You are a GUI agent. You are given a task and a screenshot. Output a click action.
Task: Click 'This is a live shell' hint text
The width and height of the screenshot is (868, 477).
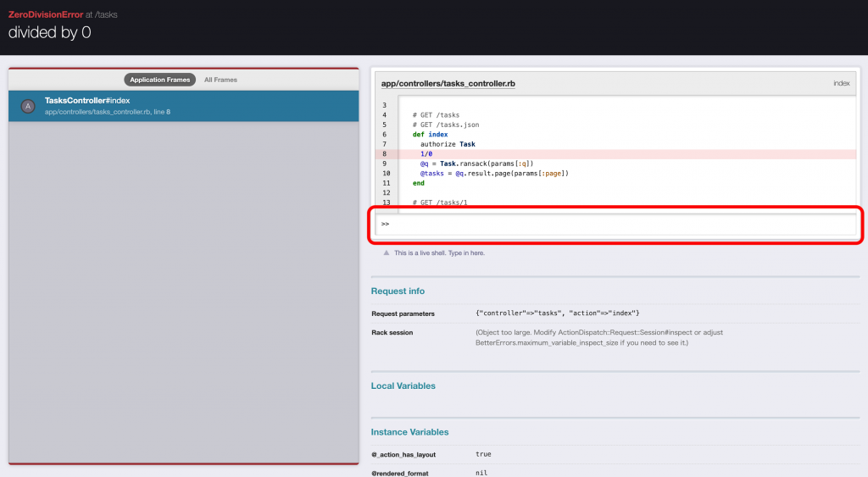(439, 252)
